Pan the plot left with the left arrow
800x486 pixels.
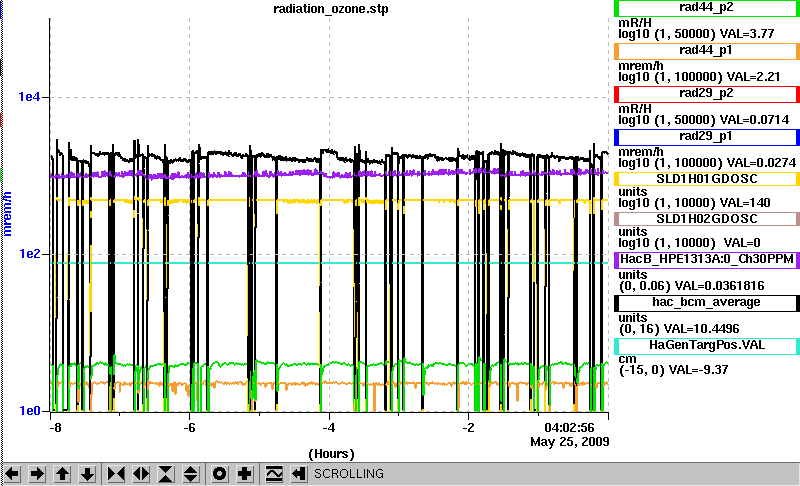pos(12,474)
